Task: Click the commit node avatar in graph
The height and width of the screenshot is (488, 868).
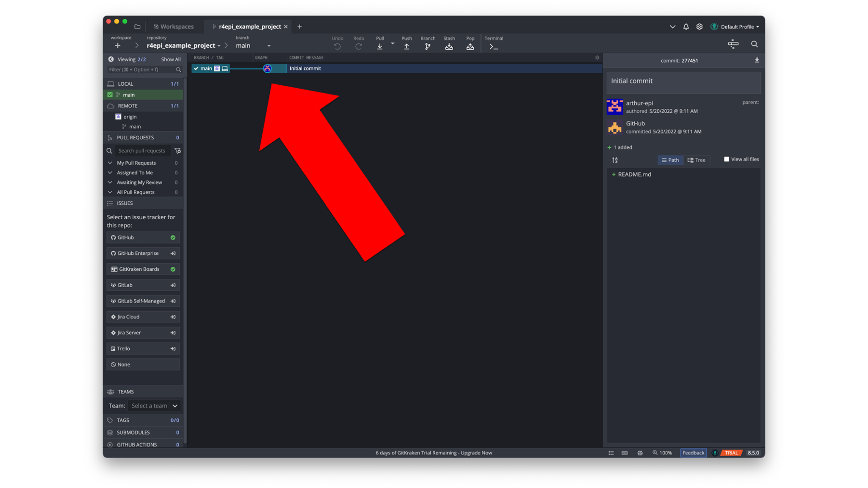Action: click(267, 68)
